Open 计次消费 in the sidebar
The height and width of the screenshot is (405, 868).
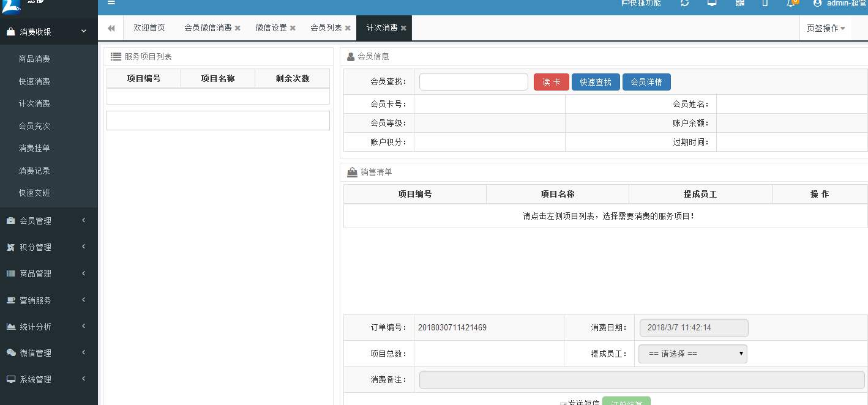[x=34, y=104]
